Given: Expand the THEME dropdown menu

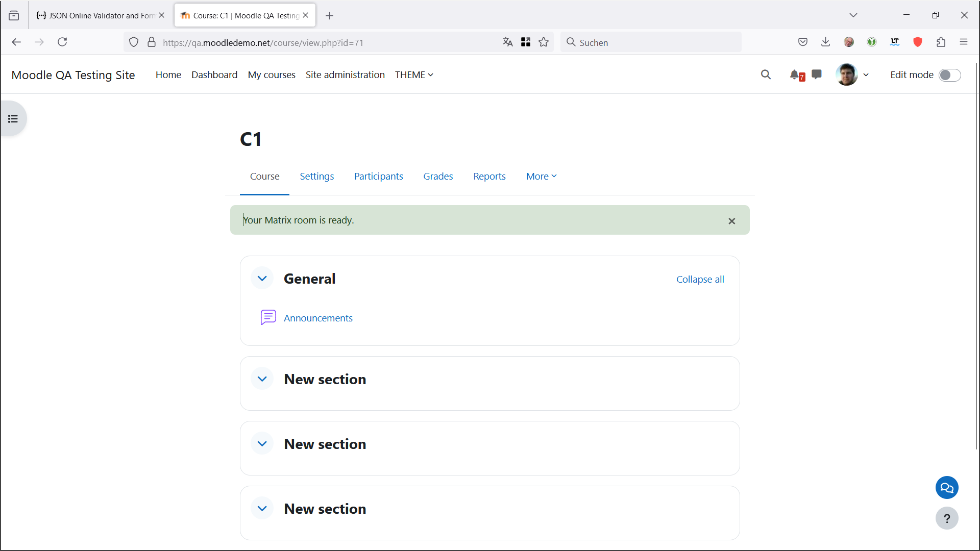Looking at the screenshot, I should pyautogui.click(x=414, y=74).
